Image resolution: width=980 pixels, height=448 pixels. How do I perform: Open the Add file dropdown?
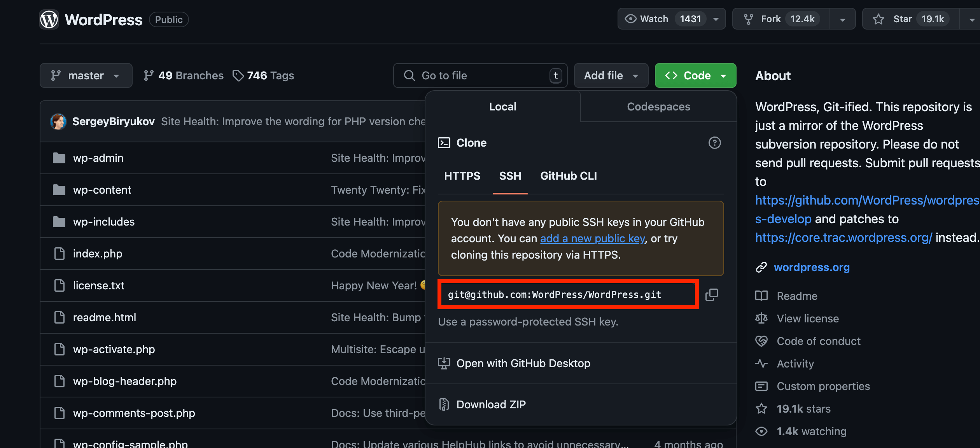point(611,75)
